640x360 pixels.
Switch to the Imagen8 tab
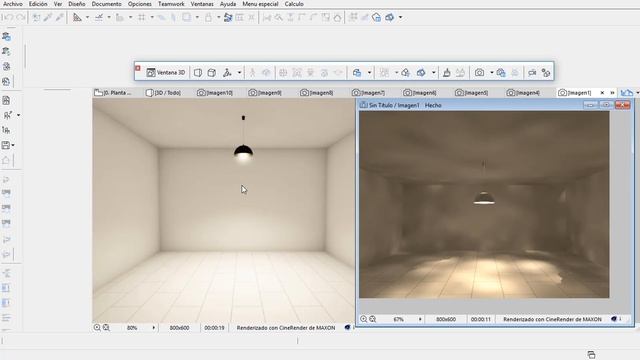(317, 93)
